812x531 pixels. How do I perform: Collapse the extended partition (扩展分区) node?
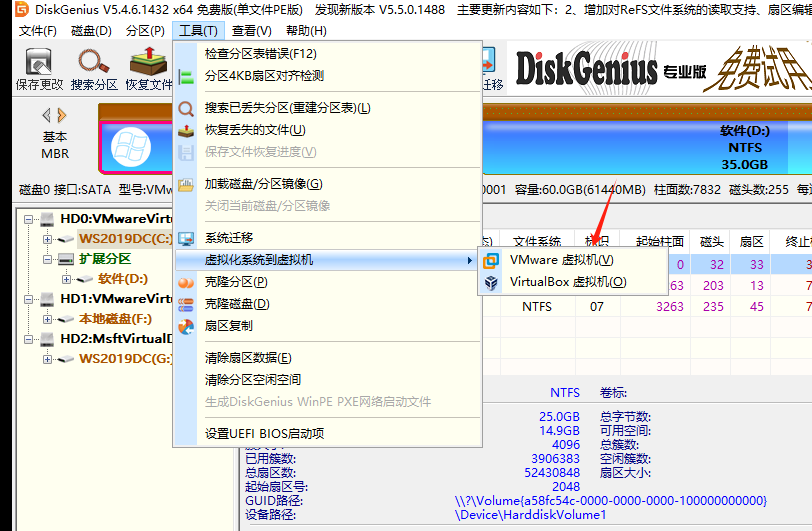pyautogui.click(x=47, y=259)
